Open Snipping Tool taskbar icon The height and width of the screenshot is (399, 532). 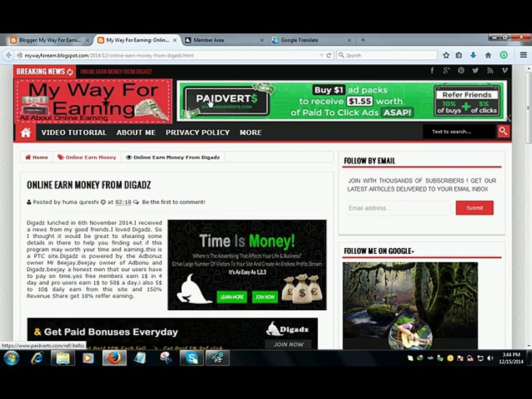[166, 359]
